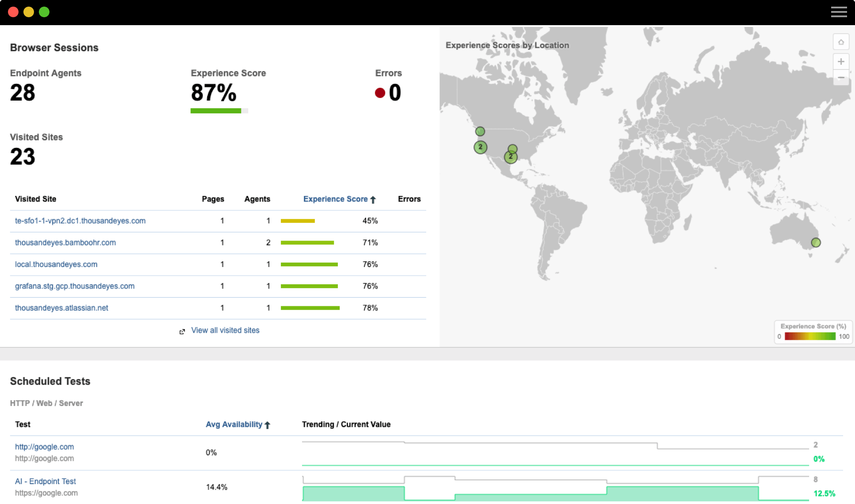Click the http://google.com test entry
The height and width of the screenshot is (504, 855).
point(45,446)
